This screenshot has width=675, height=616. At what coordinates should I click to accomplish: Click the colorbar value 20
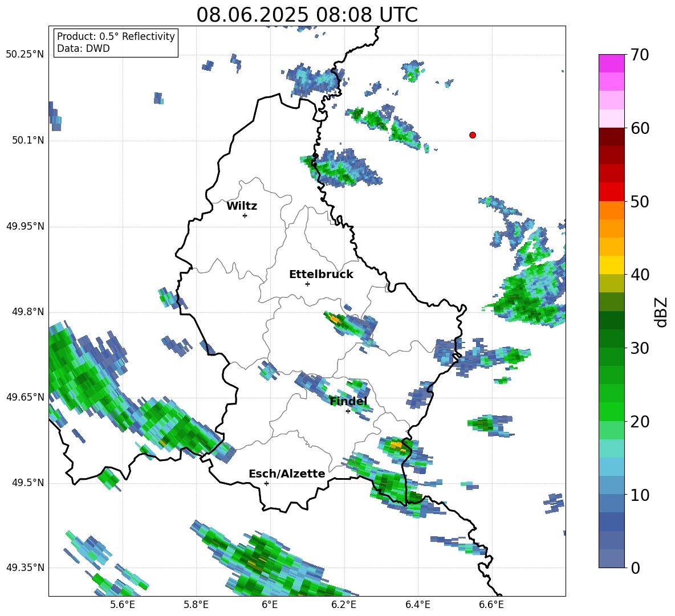[639, 422]
